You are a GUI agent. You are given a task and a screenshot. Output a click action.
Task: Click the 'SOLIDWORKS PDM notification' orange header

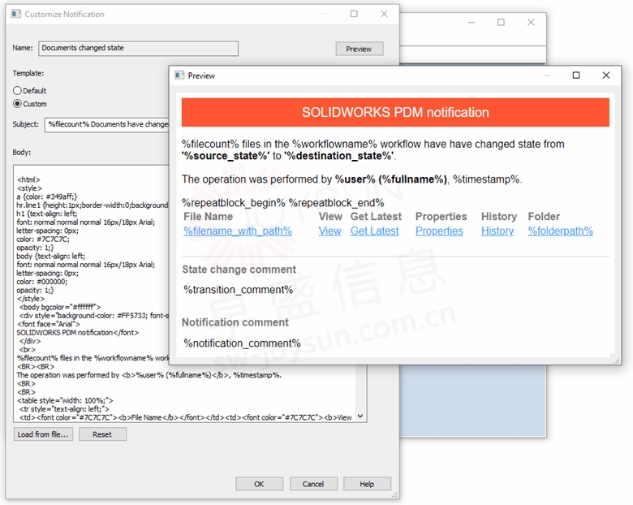tap(395, 112)
